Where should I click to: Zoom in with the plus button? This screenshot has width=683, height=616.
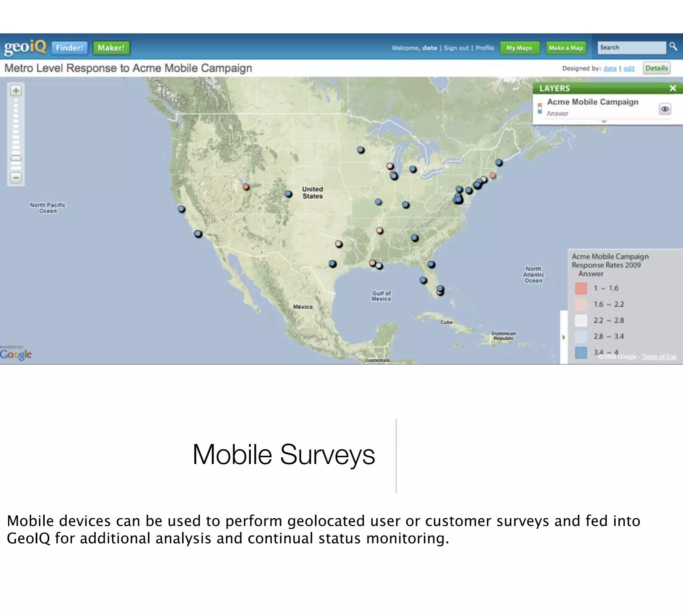tap(16, 90)
